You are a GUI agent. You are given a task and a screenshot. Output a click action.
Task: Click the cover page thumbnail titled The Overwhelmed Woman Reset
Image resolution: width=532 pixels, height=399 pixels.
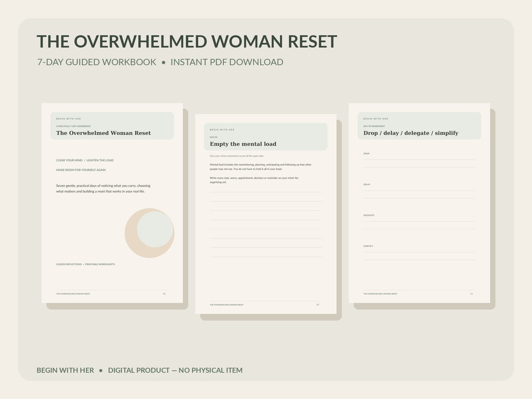coord(112,203)
